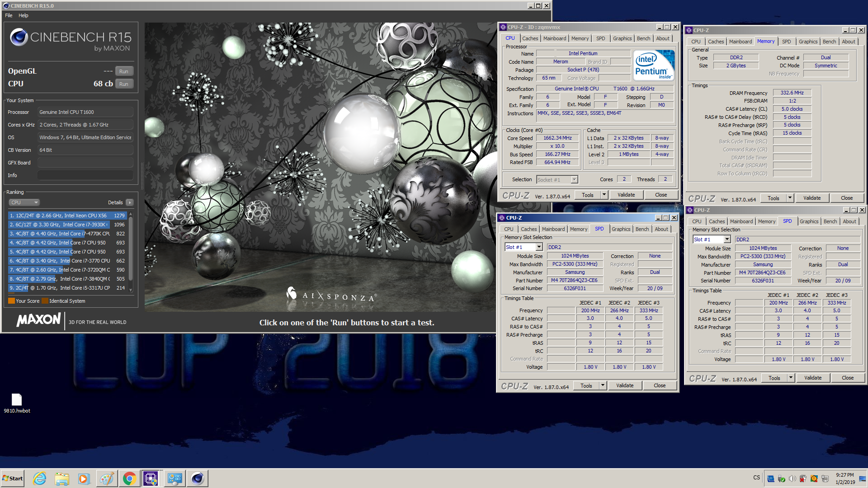Image resolution: width=868 pixels, height=488 pixels.
Task: Run the OpenGL test
Action: tap(124, 71)
